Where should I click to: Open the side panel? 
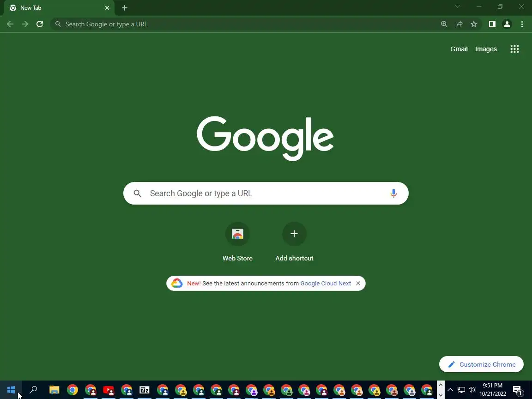[x=492, y=24]
